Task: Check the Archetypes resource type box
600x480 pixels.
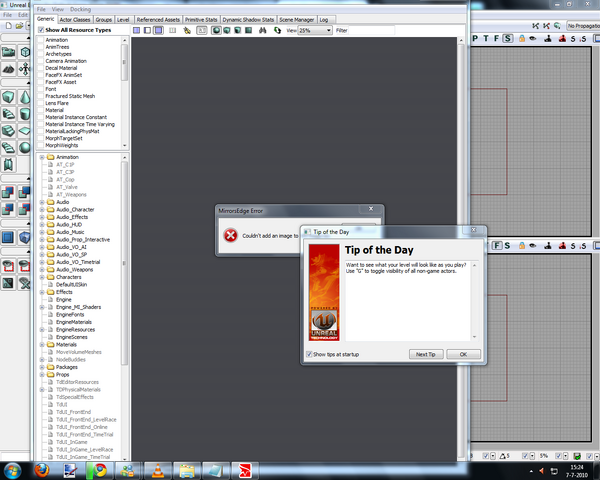Action: (x=41, y=54)
